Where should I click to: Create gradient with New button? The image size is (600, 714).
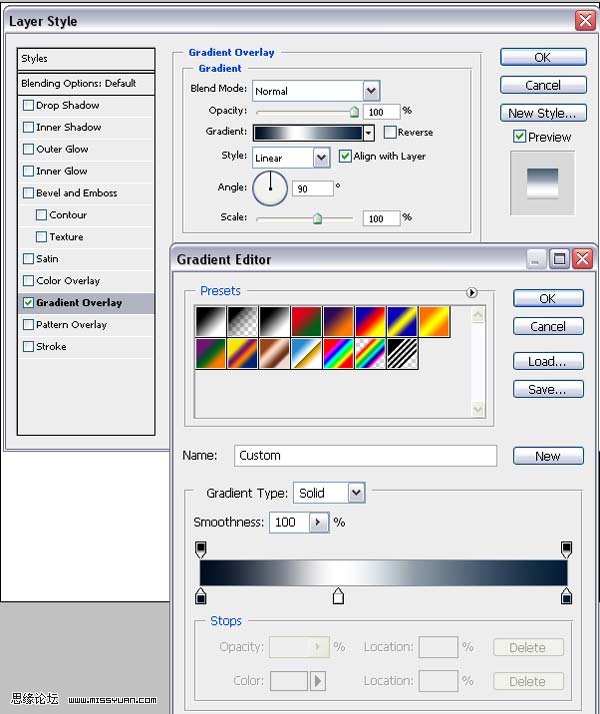pos(548,456)
